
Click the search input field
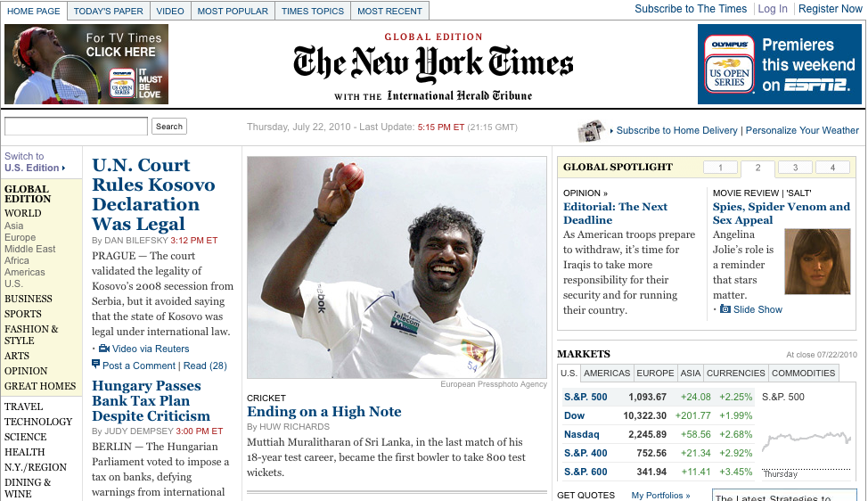pyautogui.click(x=76, y=127)
